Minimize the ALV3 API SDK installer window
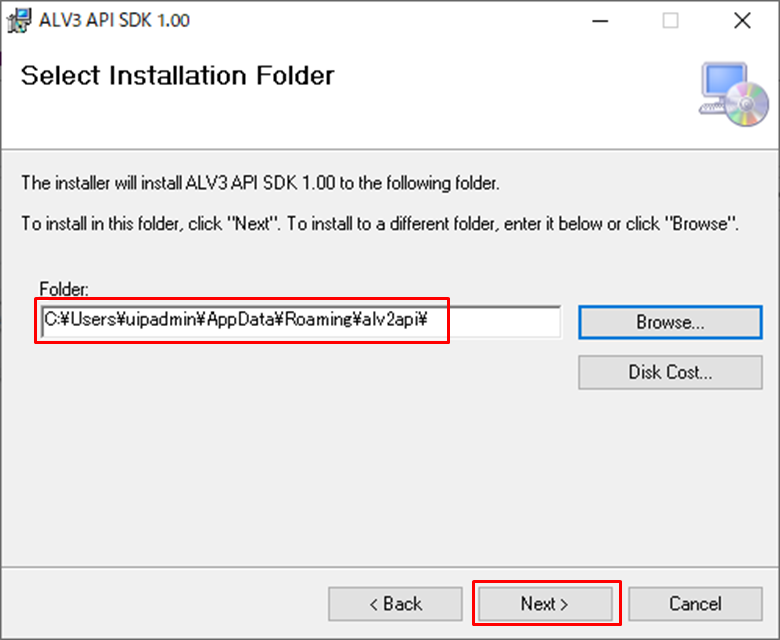 click(599, 20)
